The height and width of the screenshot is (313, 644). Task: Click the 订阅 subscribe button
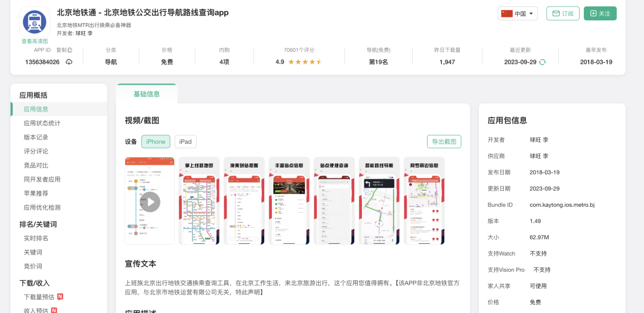[563, 14]
